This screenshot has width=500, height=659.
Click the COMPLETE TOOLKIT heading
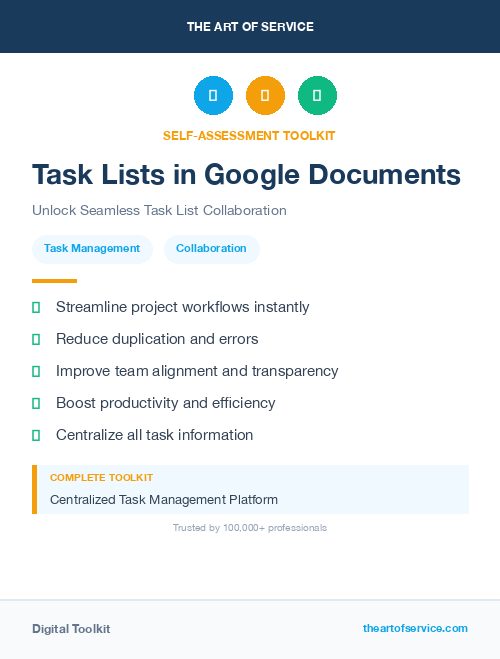point(101,478)
